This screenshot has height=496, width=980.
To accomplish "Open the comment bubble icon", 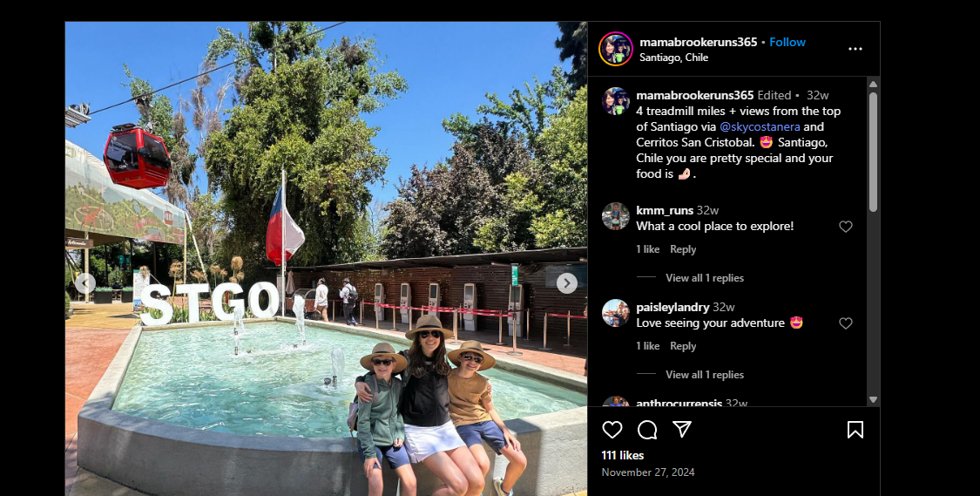I will tap(647, 430).
